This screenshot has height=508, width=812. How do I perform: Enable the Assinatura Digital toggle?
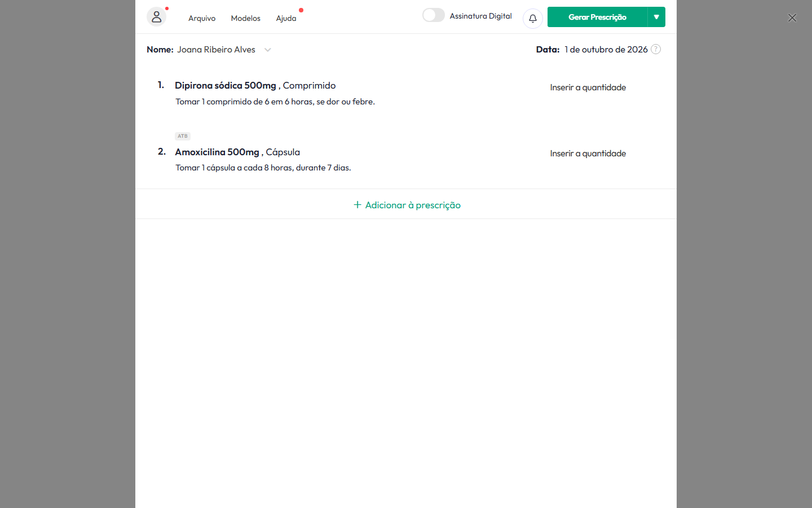434,15
